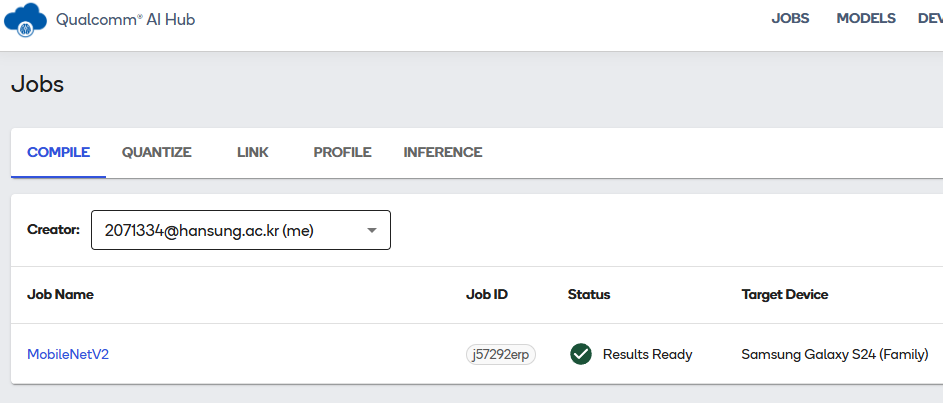Click the Status column header

[x=589, y=295]
